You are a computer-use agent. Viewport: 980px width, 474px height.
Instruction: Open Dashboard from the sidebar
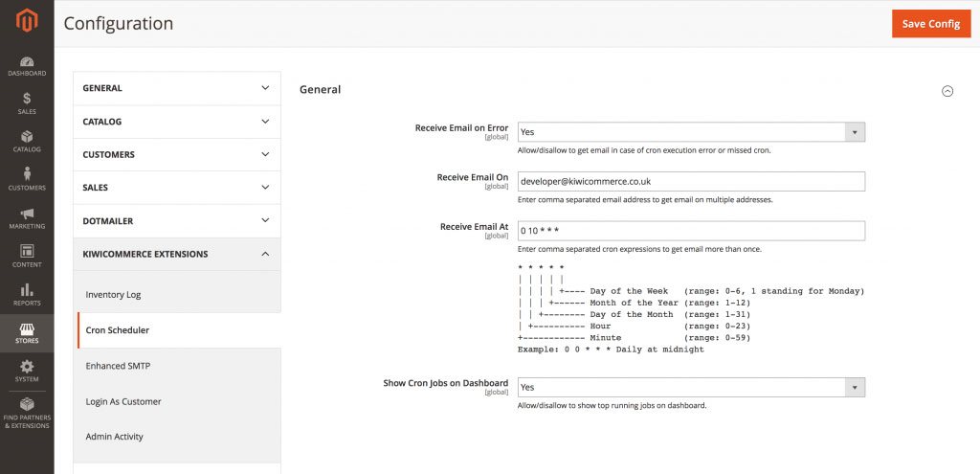27,65
